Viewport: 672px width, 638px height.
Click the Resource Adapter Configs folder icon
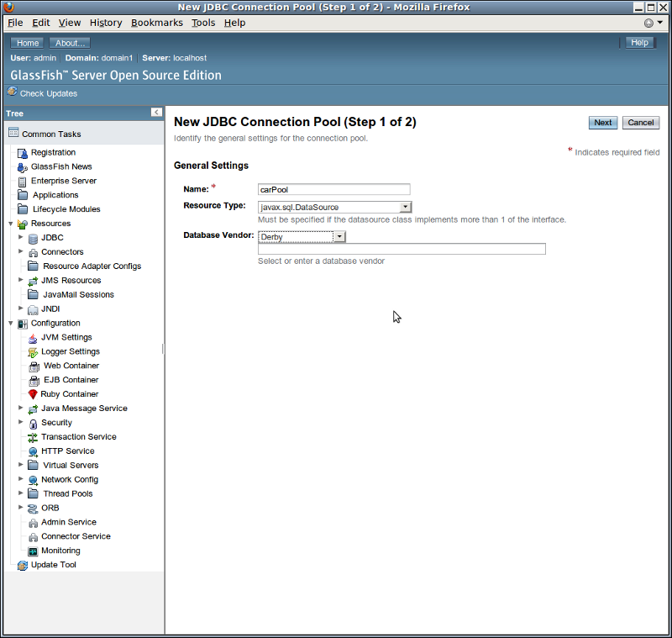pyautogui.click(x=33, y=266)
